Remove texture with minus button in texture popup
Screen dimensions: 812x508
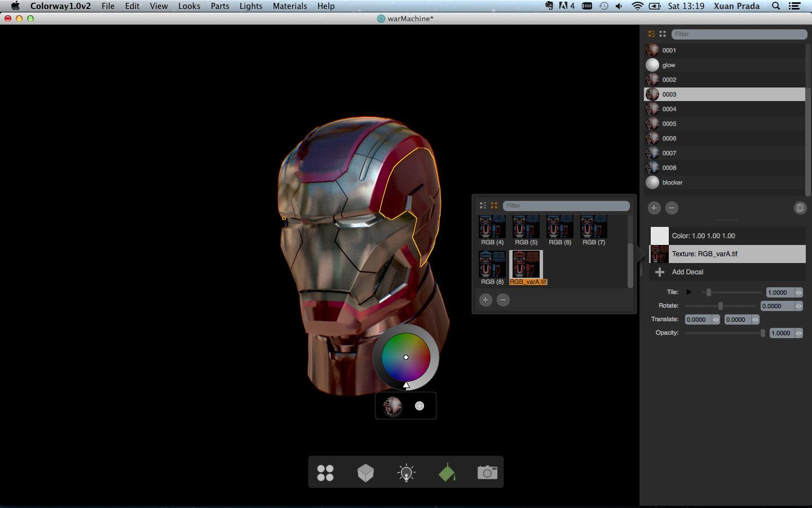coord(503,300)
